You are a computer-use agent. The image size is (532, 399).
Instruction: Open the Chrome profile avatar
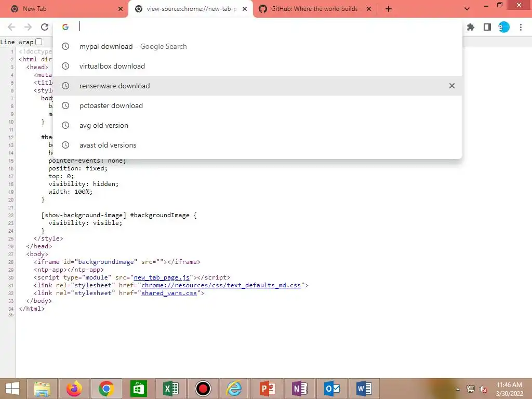pyautogui.click(x=504, y=27)
